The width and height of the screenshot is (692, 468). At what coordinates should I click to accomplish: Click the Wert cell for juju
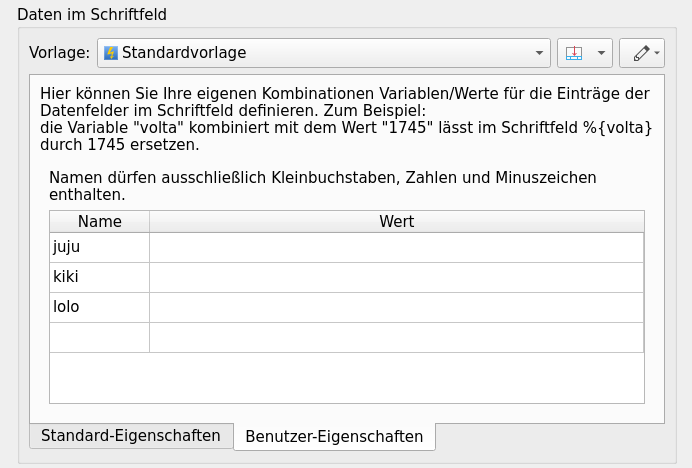pyautogui.click(x=396, y=247)
